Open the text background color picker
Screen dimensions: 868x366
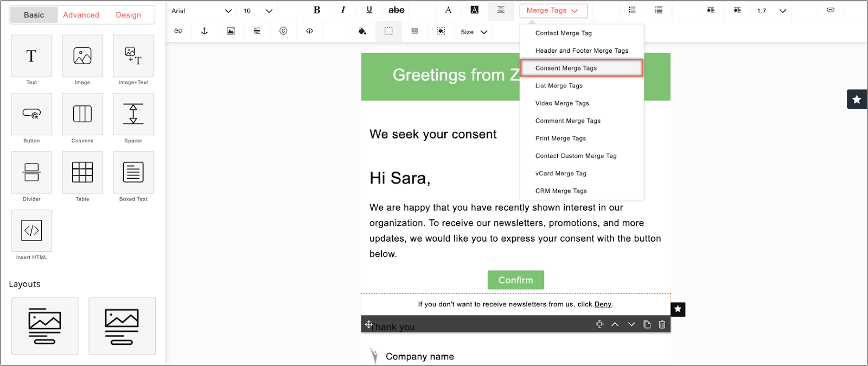pos(474,10)
